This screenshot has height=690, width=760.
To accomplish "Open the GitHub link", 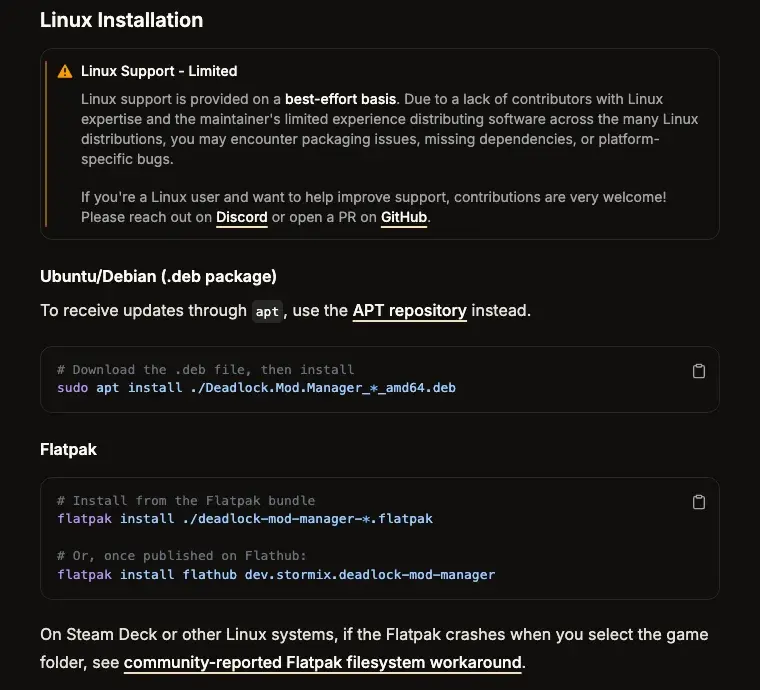I will 404,217.
